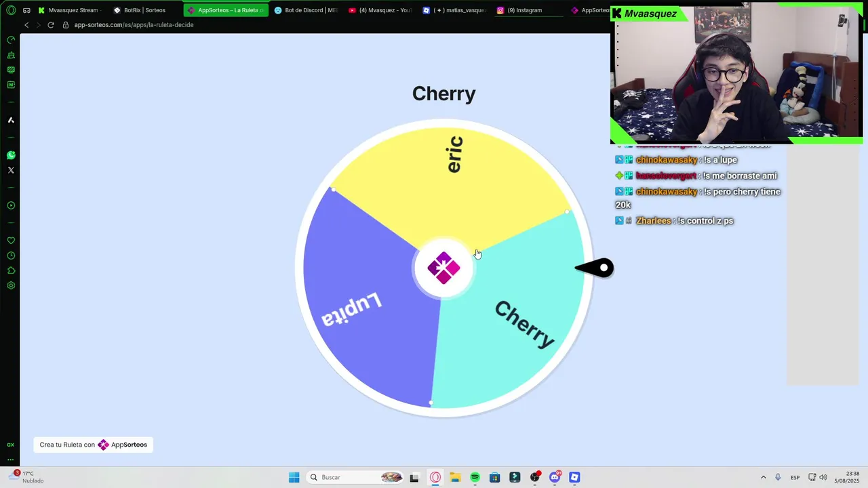Click the Buscar taskbar search box
The height and width of the screenshot is (488, 868).
click(x=355, y=477)
